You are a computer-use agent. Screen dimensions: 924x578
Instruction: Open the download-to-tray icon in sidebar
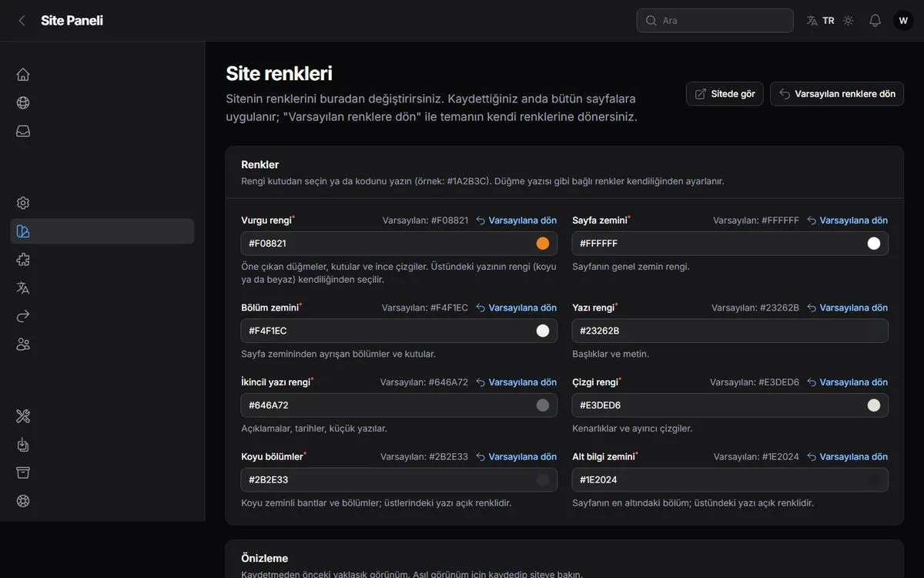(x=23, y=445)
